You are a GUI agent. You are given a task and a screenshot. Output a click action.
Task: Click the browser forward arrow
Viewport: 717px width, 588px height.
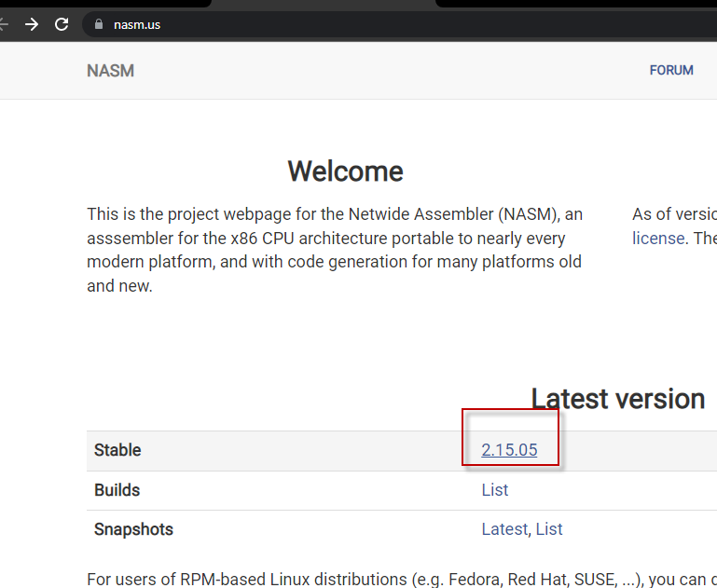click(32, 24)
